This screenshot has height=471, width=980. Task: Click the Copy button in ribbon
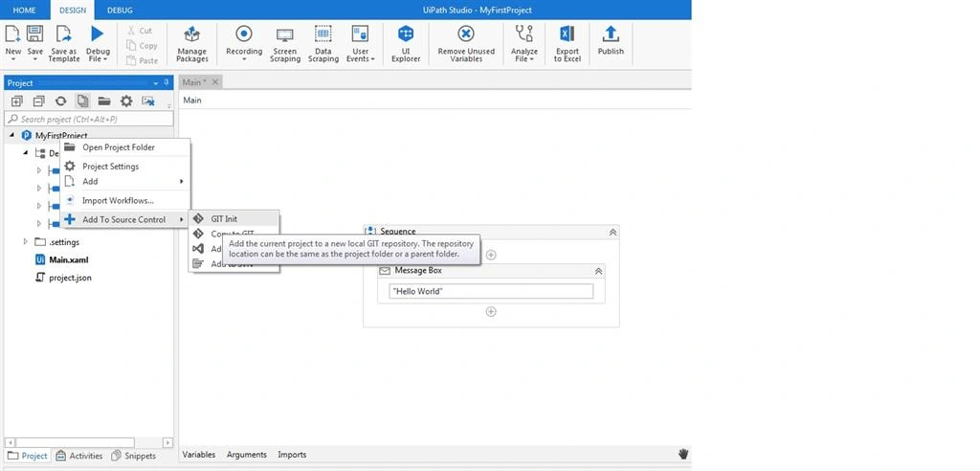(142, 45)
